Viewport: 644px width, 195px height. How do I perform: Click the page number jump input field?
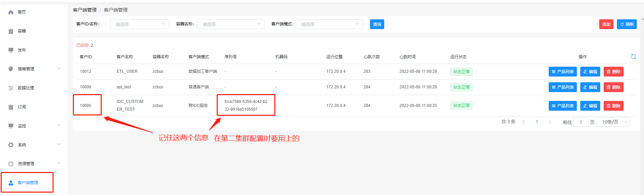(581, 122)
